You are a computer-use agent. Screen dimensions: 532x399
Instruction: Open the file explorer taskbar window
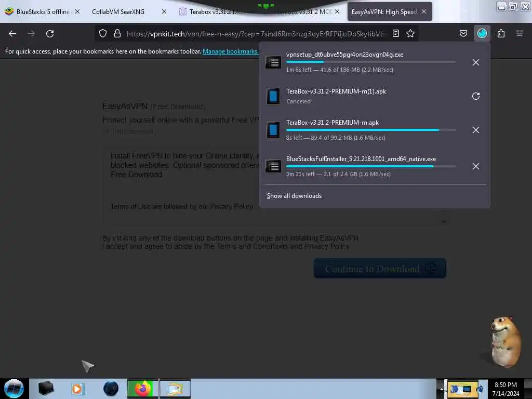(x=175, y=389)
